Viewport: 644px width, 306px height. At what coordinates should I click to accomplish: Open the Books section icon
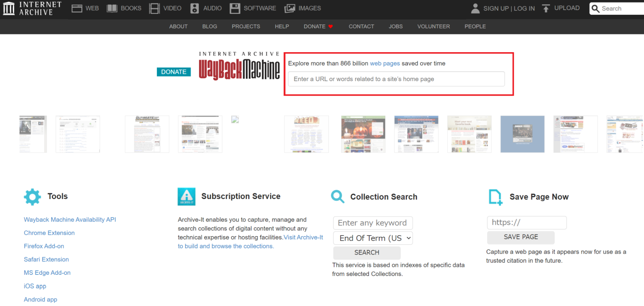click(112, 8)
